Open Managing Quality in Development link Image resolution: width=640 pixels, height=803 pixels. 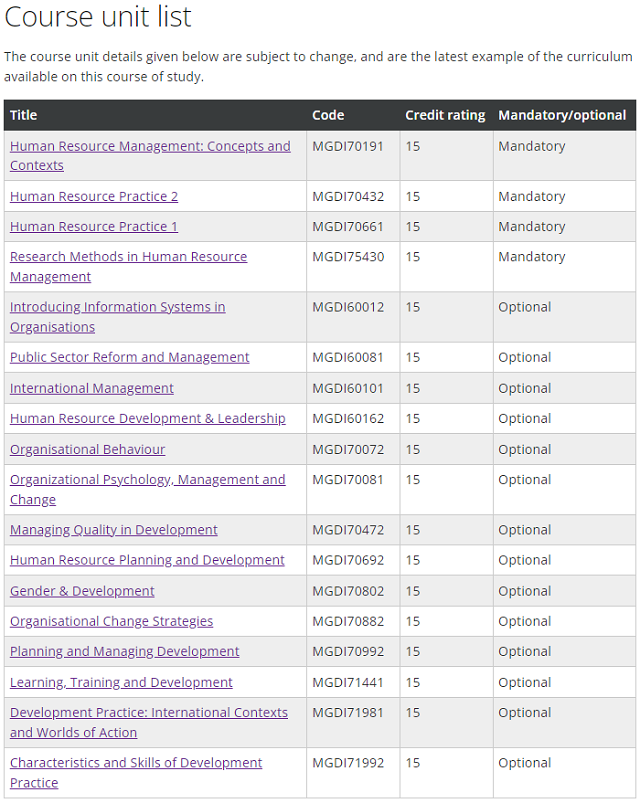114,530
